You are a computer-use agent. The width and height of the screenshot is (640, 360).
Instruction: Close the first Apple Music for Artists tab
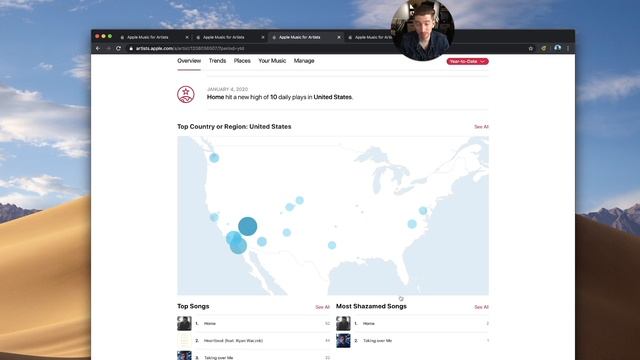(187, 37)
